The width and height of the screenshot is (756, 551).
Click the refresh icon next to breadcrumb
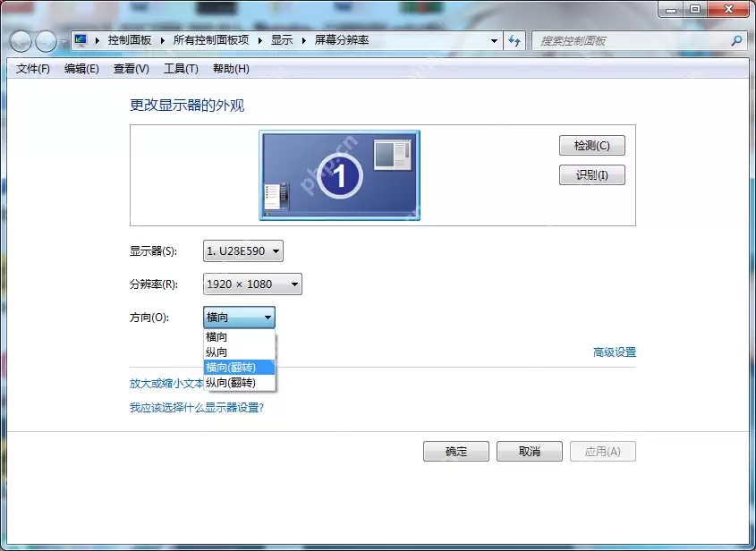514,41
